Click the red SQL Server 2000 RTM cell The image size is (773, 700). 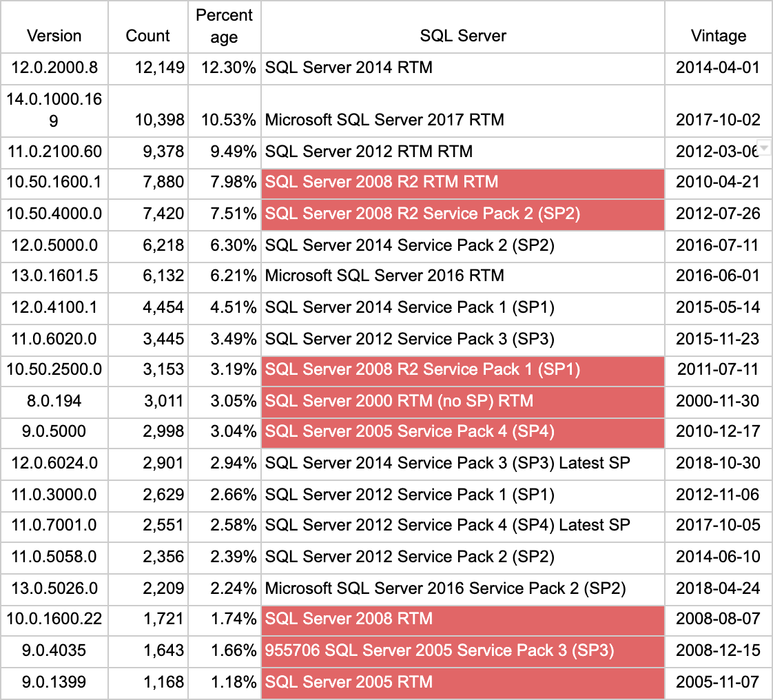click(x=462, y=400)
